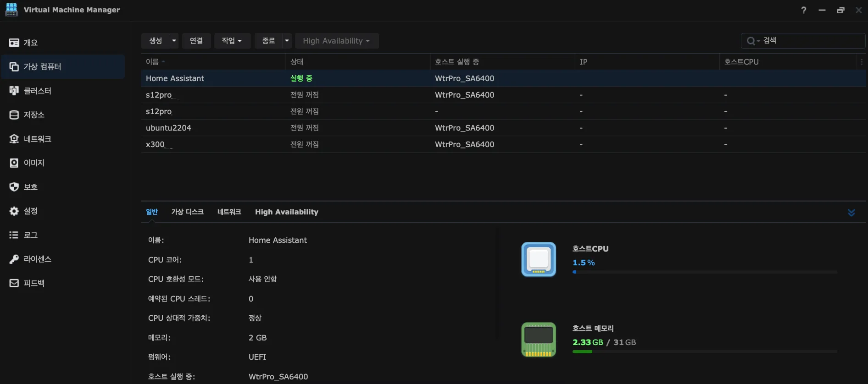The image size is (868, 384).
Task: Open the 설정 settings gear icon
Action: (x=14, y=211)
